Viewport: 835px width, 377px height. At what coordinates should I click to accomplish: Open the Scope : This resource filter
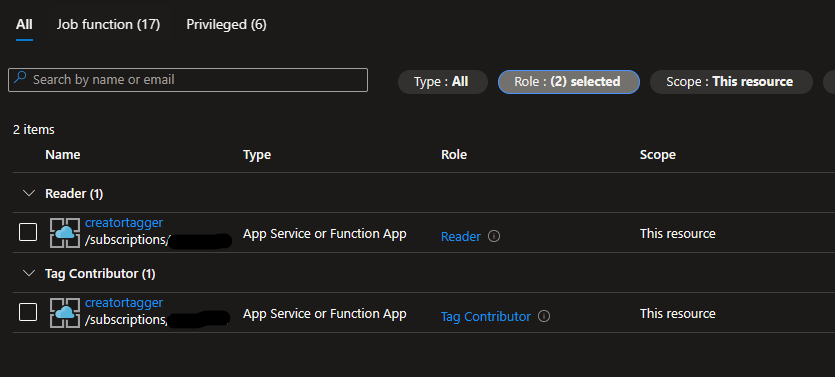[731, 82]
